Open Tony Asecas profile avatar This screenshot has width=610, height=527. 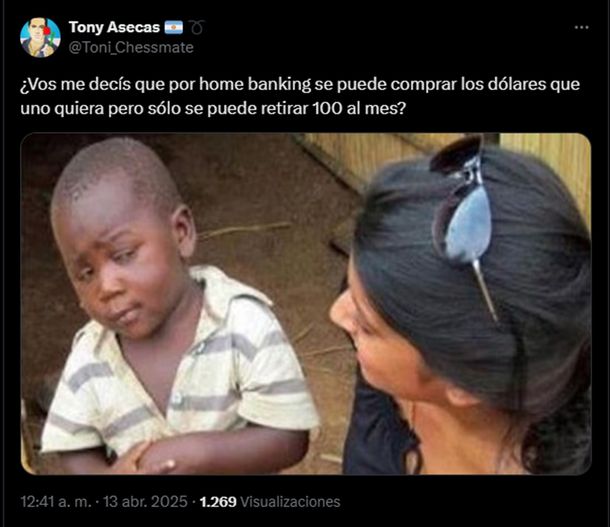(40, 37)
